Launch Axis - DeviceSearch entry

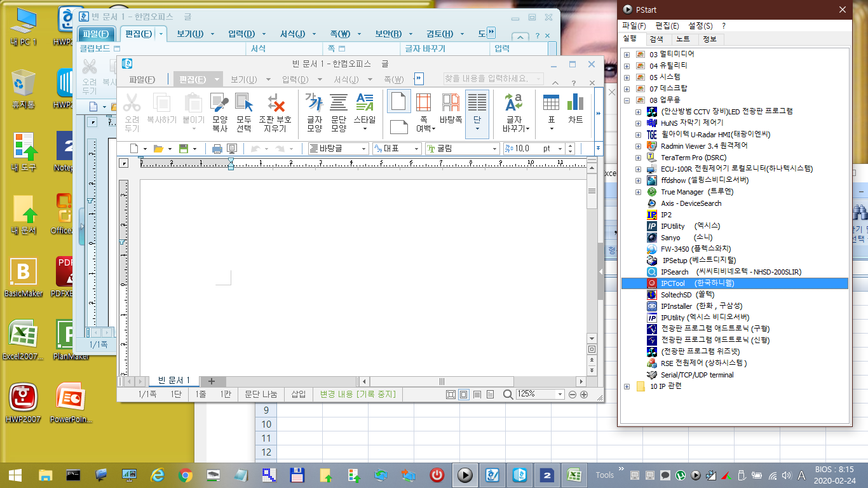point(691,203)
